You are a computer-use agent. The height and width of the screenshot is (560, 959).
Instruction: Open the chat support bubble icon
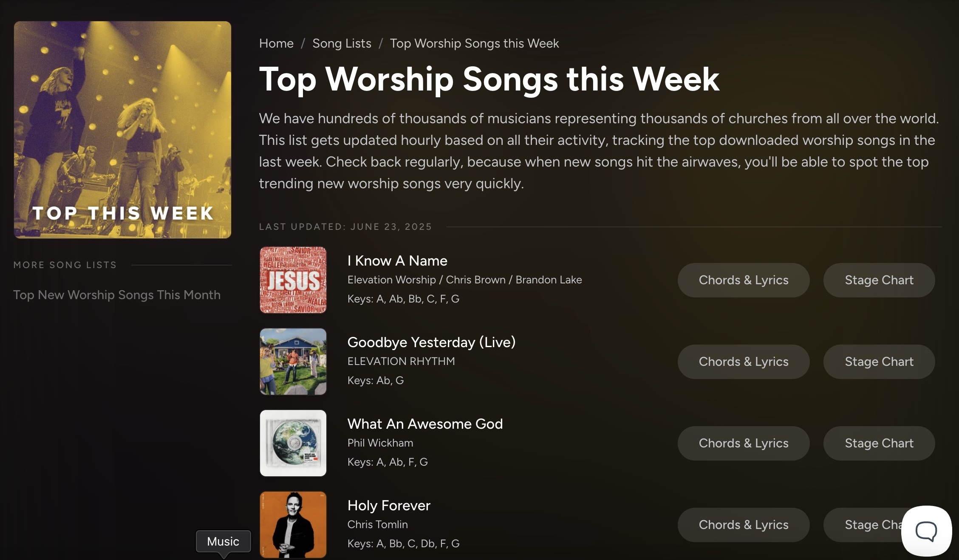tap(926, 531)
